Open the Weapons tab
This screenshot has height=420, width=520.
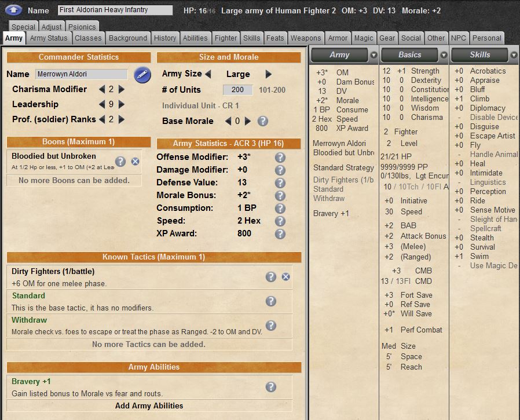click(x=305, y=38)
